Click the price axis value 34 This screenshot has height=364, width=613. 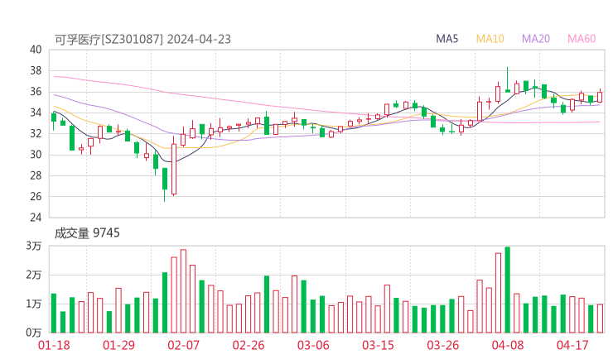[x=36, y=113]
